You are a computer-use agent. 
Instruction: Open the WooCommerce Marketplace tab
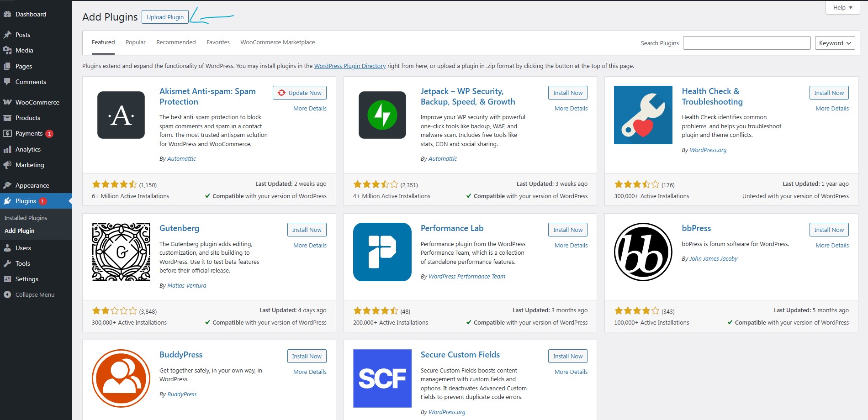(277, 42)
